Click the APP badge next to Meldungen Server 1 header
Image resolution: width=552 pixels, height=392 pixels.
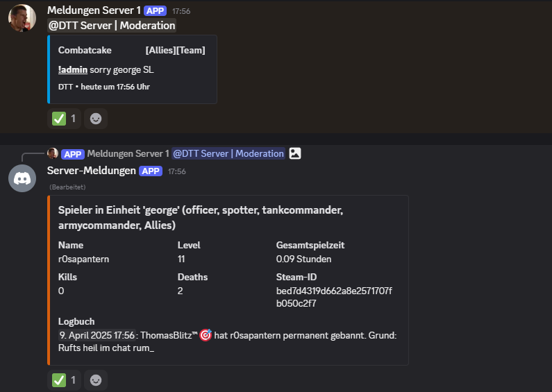coord(155,11)
